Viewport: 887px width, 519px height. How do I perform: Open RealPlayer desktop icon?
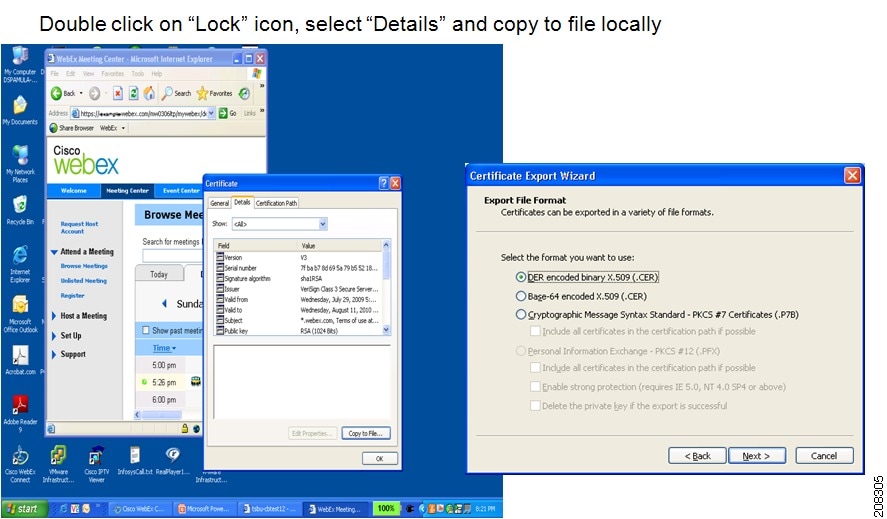tap(173, 461)
